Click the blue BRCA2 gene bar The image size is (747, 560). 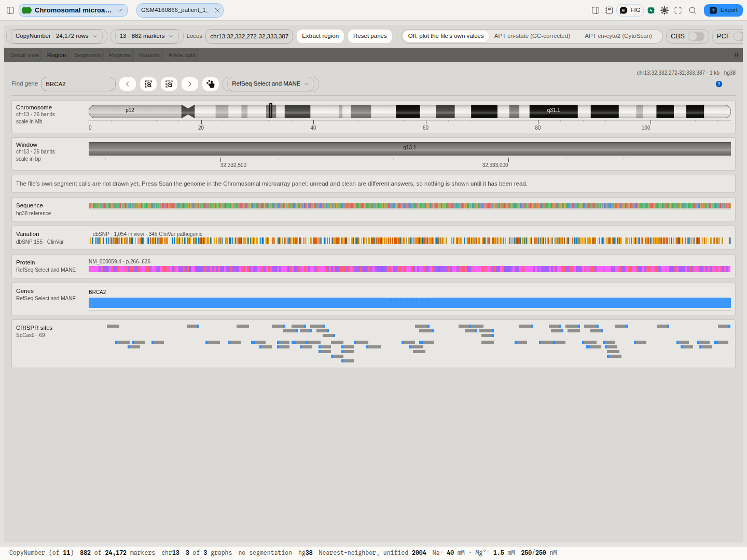(410, 303)
